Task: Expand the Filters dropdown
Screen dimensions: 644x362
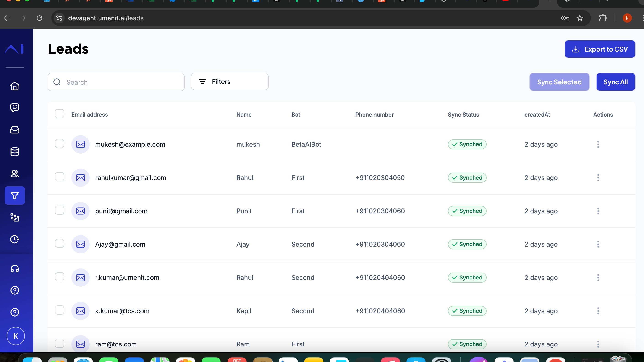Action: [x=230, y=82]
